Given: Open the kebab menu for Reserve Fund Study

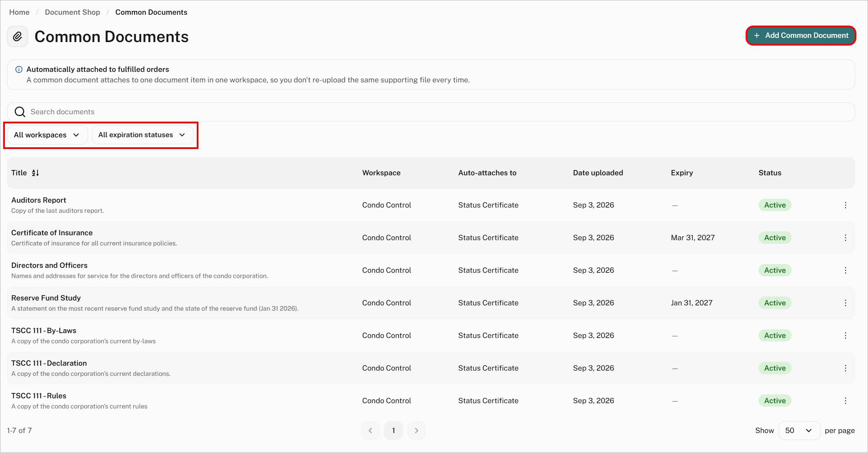Looking at the screenshot, I should click(845, 303).
